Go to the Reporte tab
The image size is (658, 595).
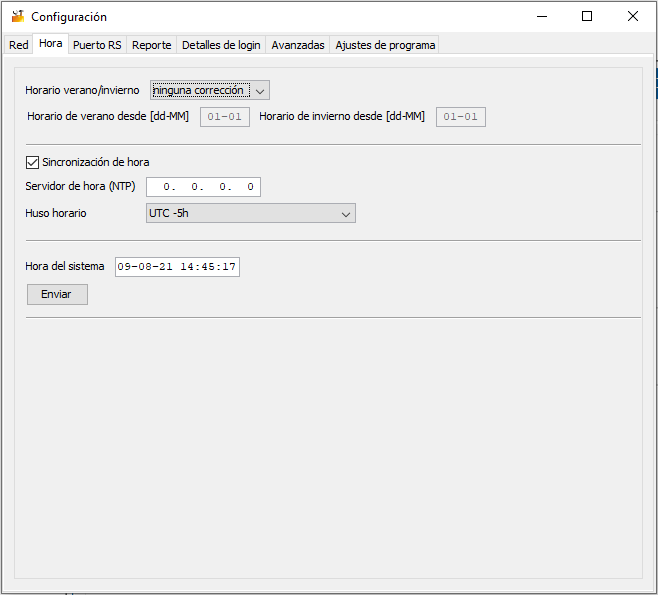coord(151,45)
